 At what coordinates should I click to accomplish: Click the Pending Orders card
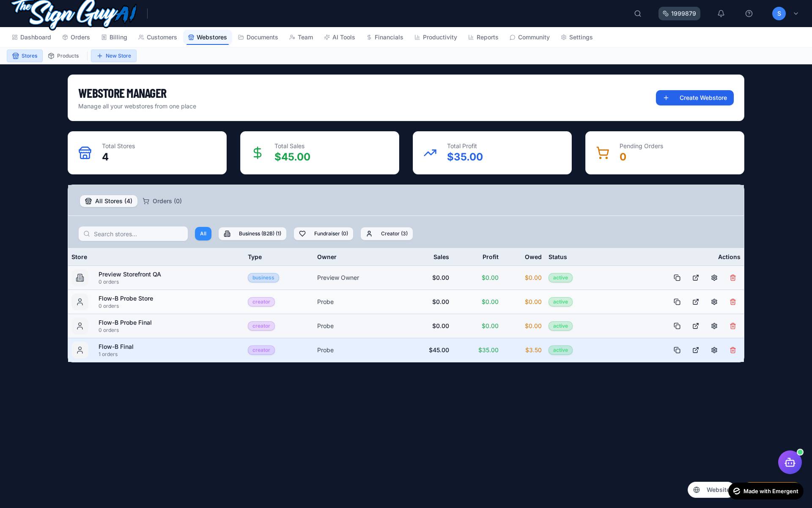[665, 153]
